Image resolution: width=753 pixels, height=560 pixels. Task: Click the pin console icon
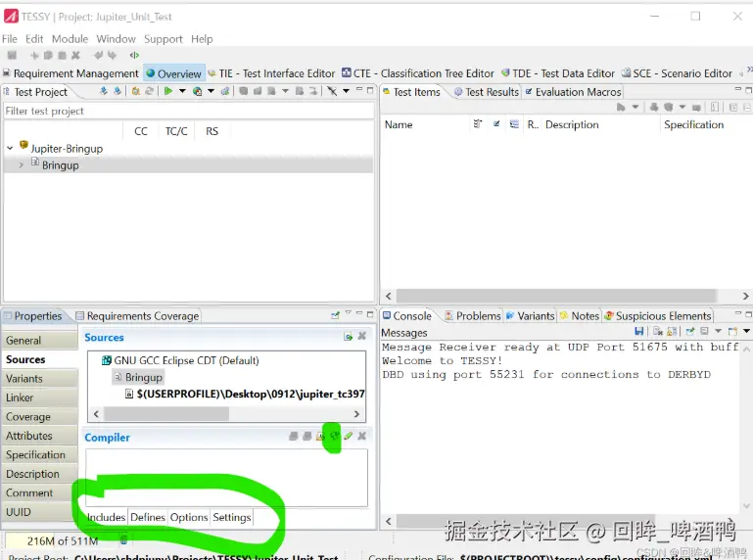690,331
